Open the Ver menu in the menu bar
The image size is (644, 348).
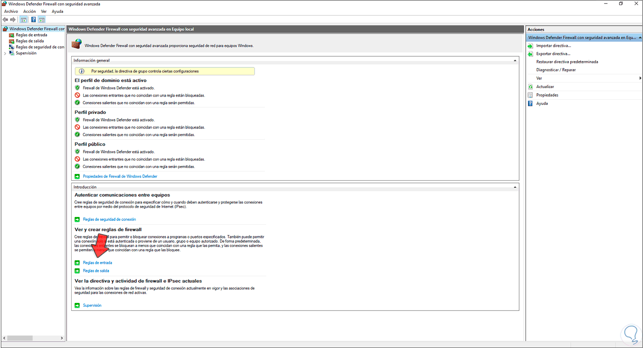pos(44,12)
